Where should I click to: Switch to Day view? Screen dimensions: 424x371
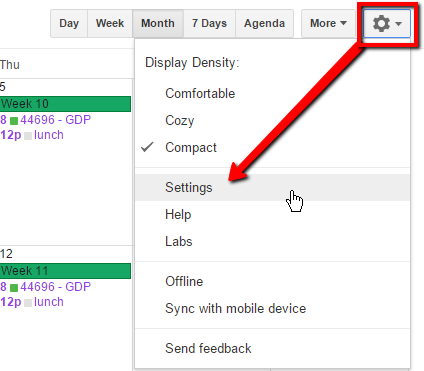(69, 23)
